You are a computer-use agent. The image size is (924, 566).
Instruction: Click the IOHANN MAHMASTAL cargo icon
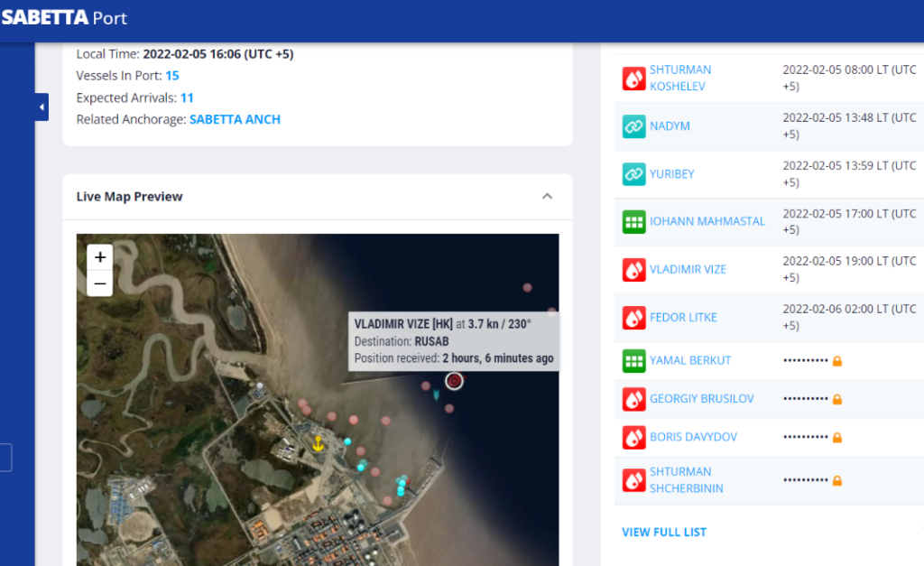coord(634,222)
